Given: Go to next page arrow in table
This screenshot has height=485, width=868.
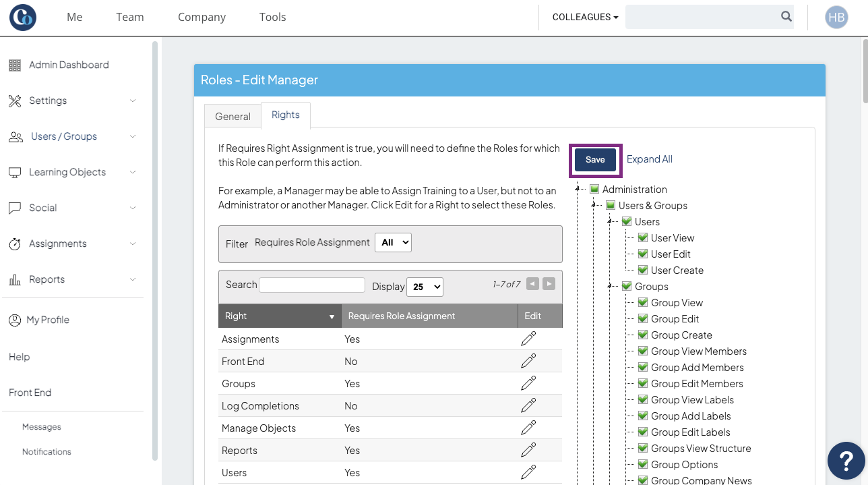Looking at the screenshot, I should pos(549,284).
